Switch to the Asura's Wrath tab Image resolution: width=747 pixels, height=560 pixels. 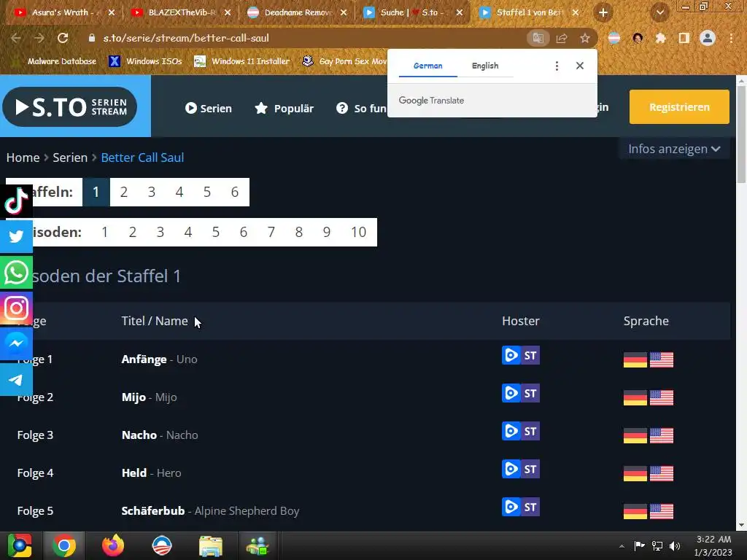point(65,12)
